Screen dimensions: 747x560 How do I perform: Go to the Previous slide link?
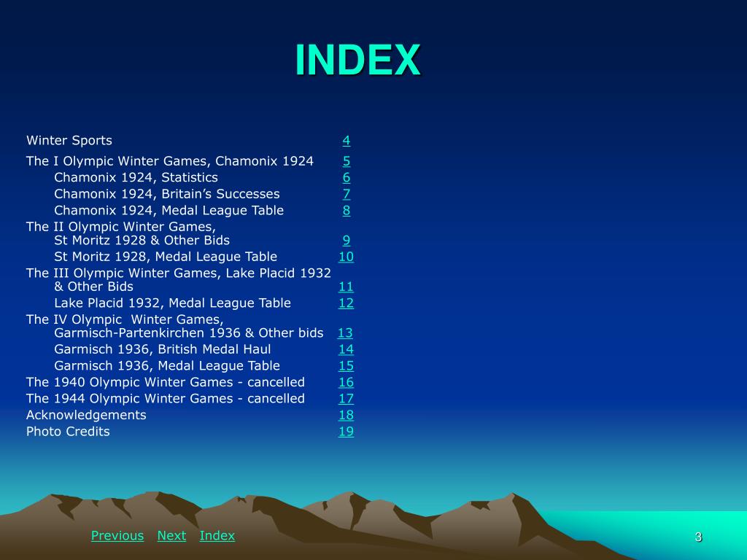[x=117, y=536]
